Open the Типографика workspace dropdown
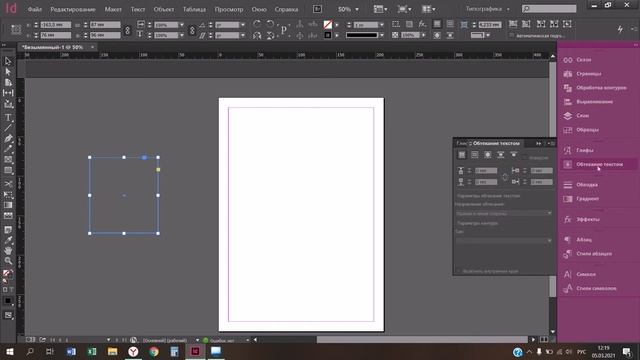Viewport: 640px width, 360px height. (488, 9)
